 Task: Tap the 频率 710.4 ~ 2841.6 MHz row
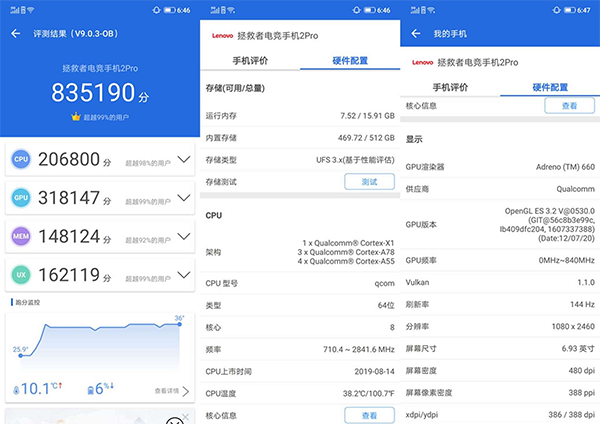300,349
